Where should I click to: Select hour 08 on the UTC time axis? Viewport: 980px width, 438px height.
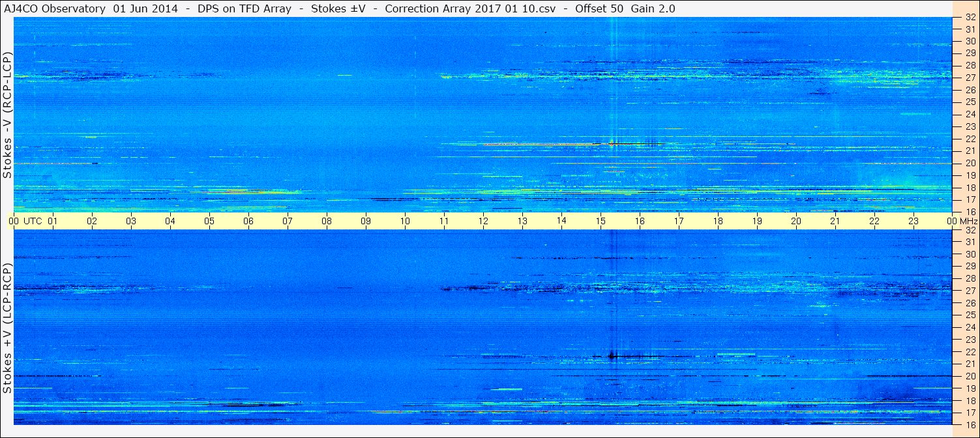pyautogui.click(x=327, y=221)
